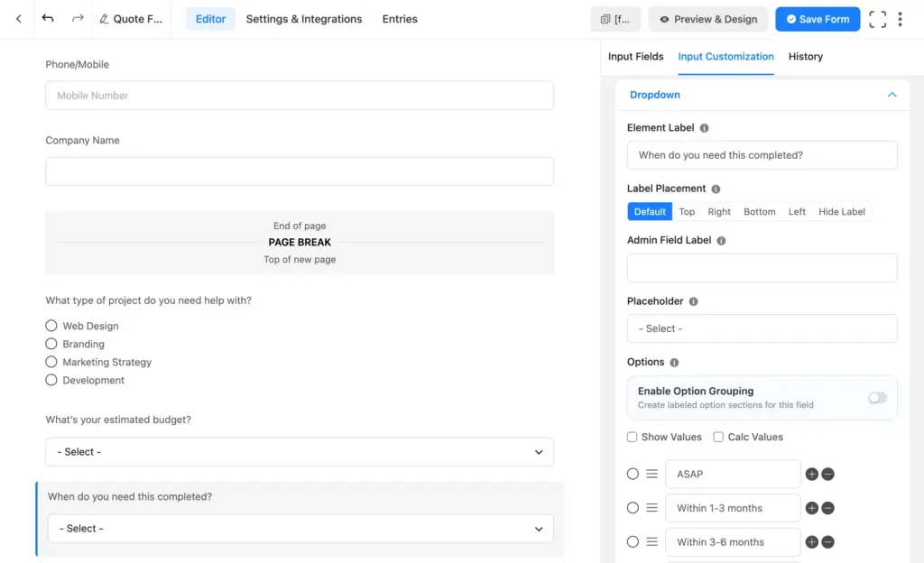
Task: Edit the ASAP option text
Action: 733,474
